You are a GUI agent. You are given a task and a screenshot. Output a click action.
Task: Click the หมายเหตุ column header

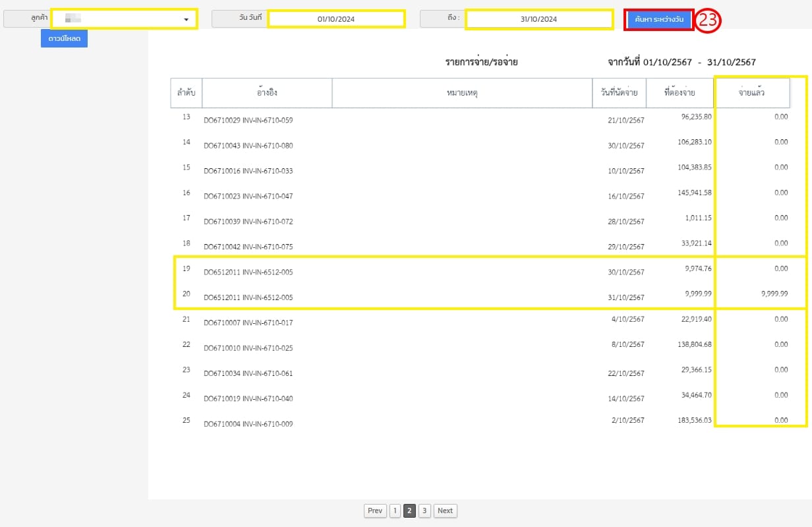(x=461, y=93)
